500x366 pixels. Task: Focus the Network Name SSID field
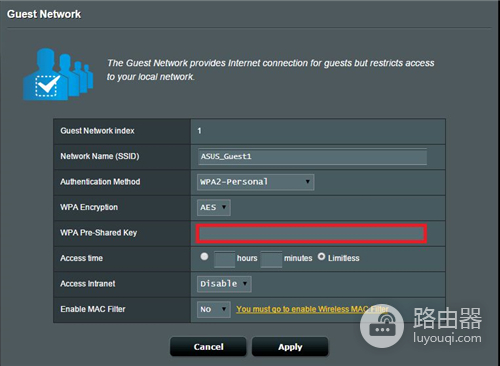312,156
